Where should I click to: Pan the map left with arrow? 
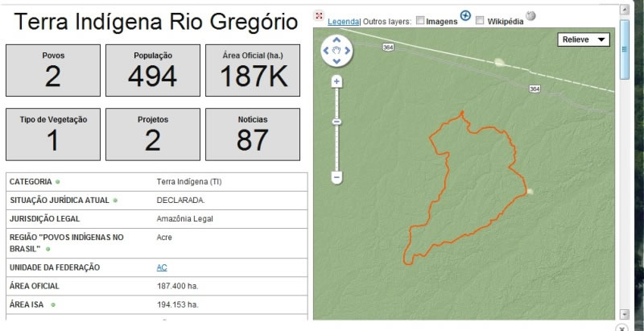tap(327, 51)
